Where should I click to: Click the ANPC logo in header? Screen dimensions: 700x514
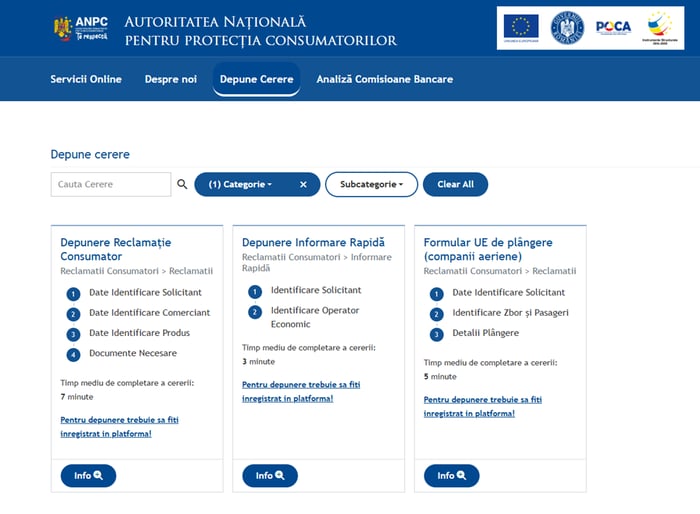[81, 29]
